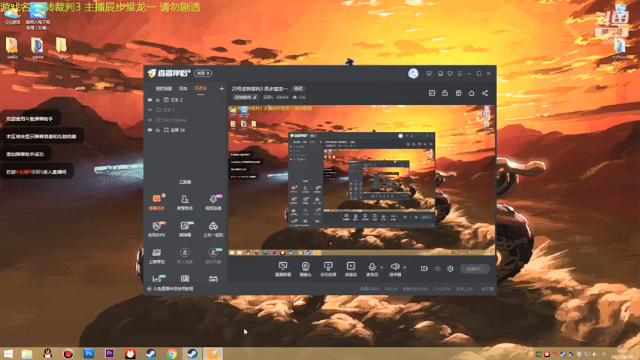Toggle visibility of the 文本 2 source
Image resolution: width=640 pixels, height=360 pixels.
click(x=150, y=100)
